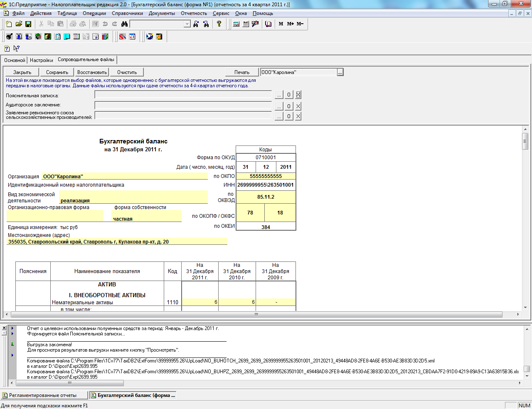Expand the search combo box dropdown arrow
Viewport: 532px width, 409px height.
(187, 24)
